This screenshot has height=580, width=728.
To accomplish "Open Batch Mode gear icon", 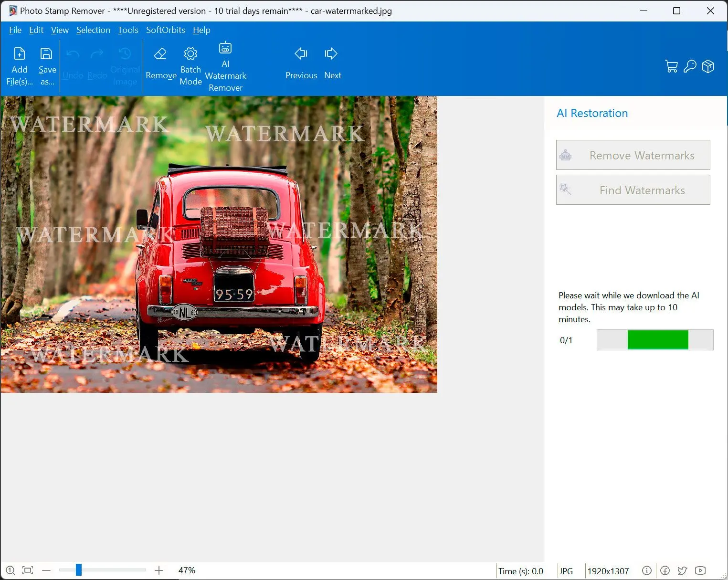I will [x=190, y=53].
